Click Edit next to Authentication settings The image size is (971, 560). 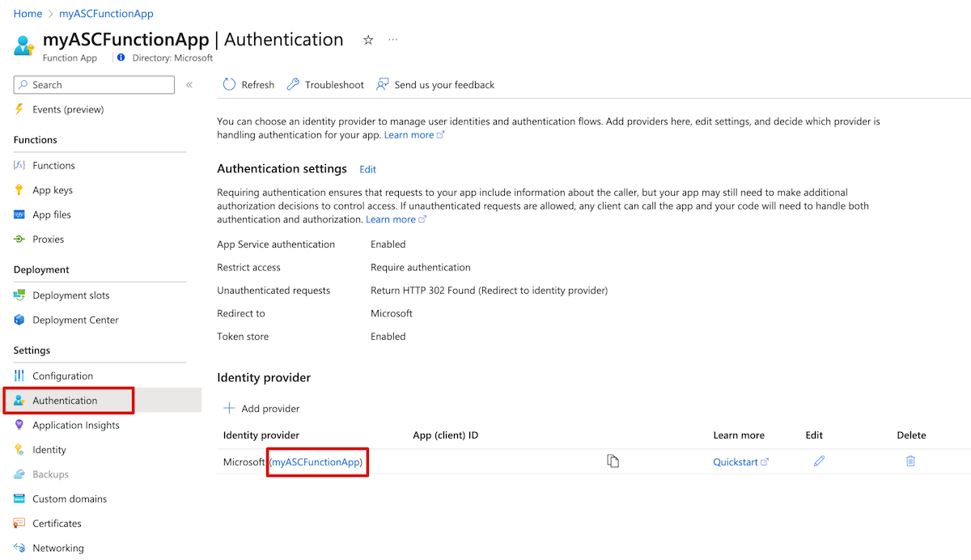(368, 169)
